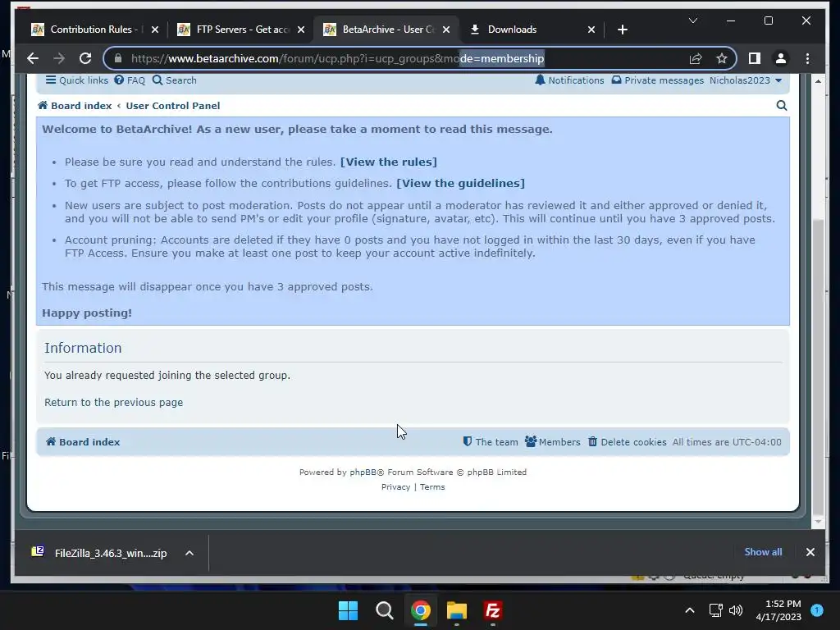Open the Privacy link

[396, 487]
